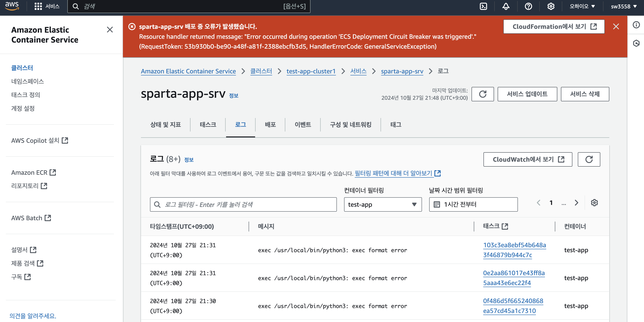Switch to 태스크 tab
The image size is (644, 322).
coord(208,125)
